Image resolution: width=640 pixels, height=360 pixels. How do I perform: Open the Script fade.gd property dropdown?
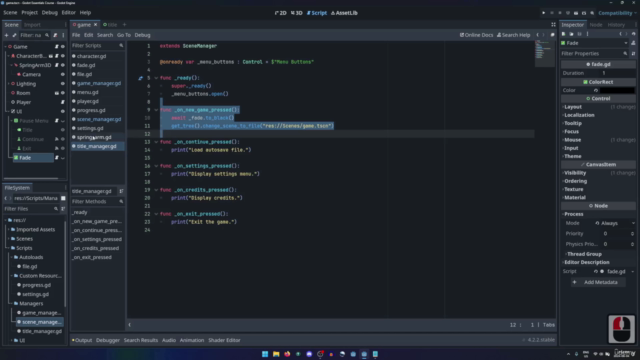633,271
